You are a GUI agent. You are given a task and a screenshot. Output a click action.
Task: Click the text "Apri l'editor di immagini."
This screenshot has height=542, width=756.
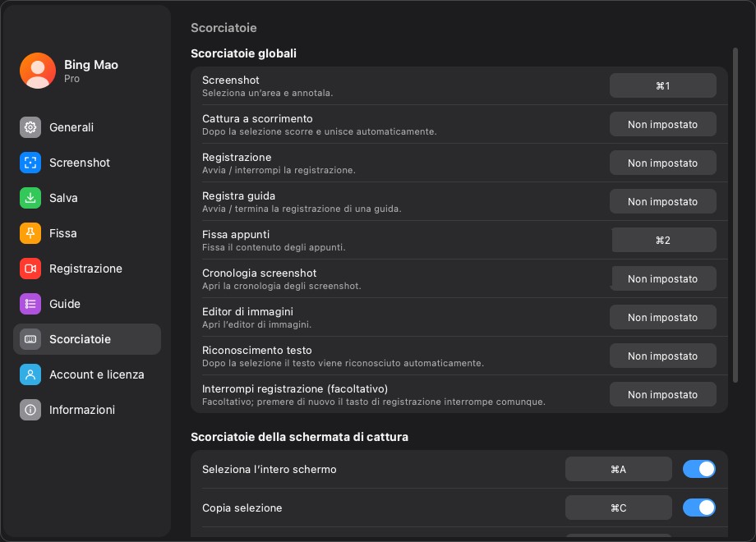click(x=256, y=324)
